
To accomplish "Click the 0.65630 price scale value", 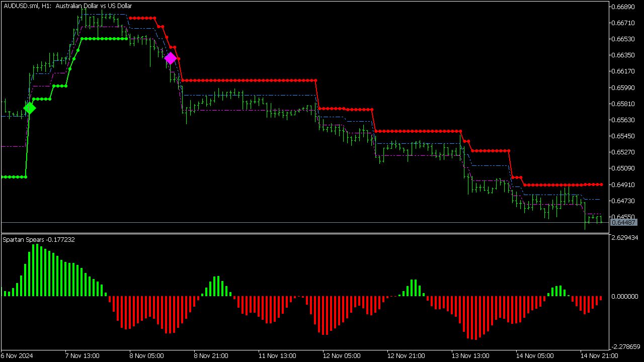I will pyautogui.click(x=623, y=120).
